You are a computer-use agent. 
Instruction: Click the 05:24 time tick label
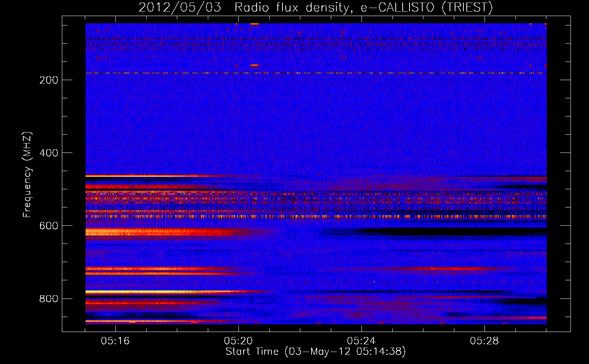(361, 341)
